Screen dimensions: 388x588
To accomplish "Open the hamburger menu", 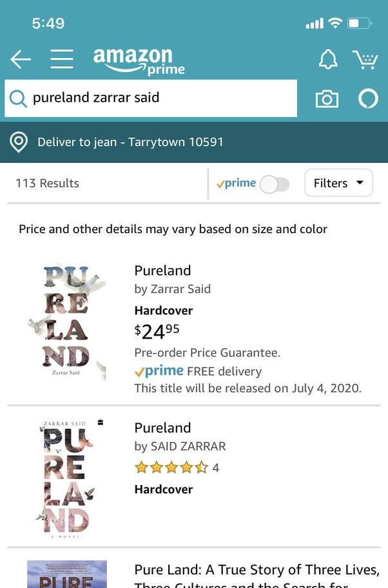I will [62, 59].
